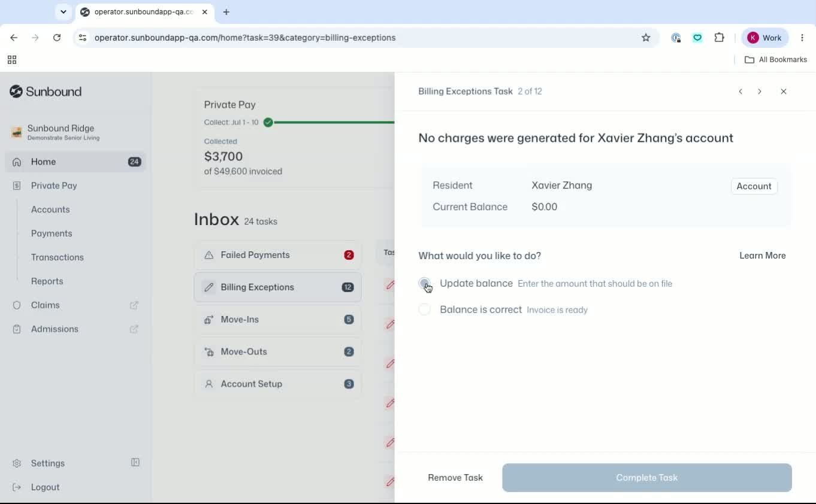816x504 pixels.
Task: Select the Billing Exceptions category
Action: (277, 287)
